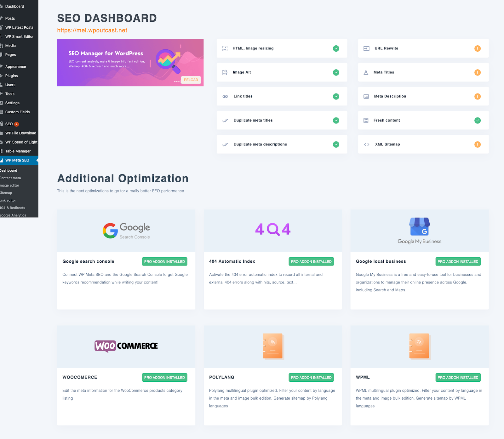This screenshot has height=439, width=504.
Task: Click the green check status for Image Alt
Action: tap(336, 72)
